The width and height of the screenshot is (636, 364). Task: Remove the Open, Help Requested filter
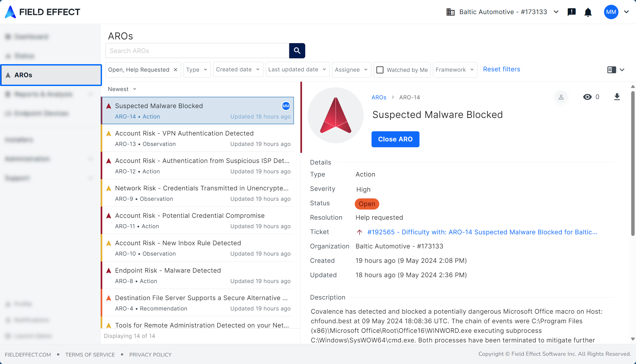(x=176, y=70)
